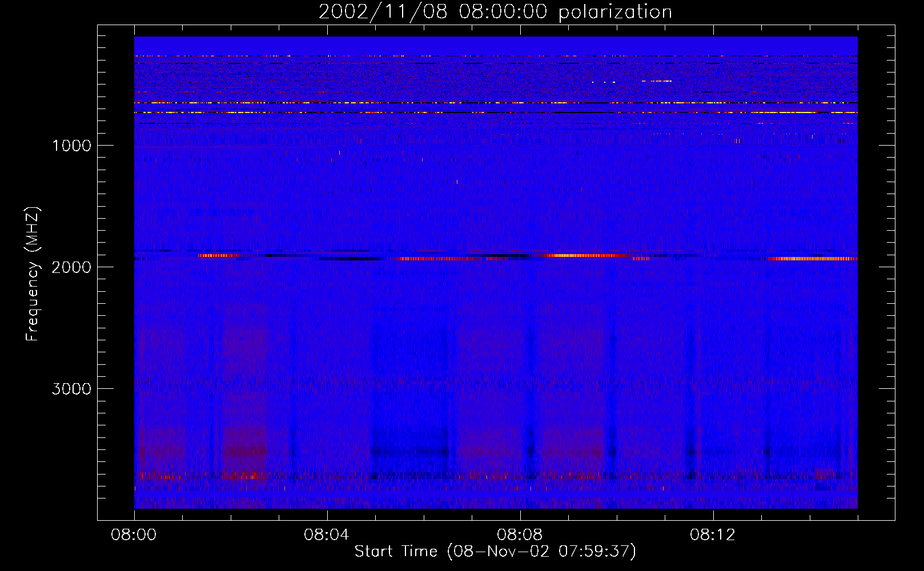Image resolution: width=924 pixels, height=571 pixels.
Task: Click the 08:08 time tick label
Action: 520,535
